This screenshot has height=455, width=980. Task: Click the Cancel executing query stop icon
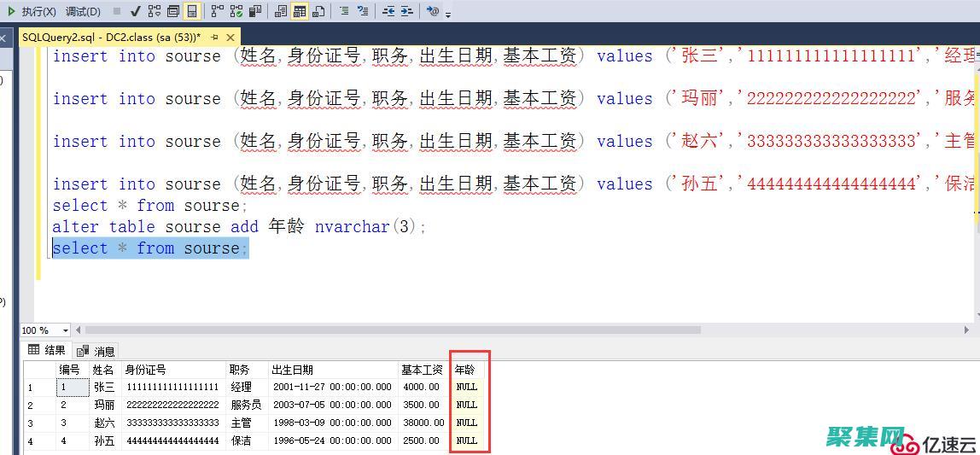click(117, 11)
